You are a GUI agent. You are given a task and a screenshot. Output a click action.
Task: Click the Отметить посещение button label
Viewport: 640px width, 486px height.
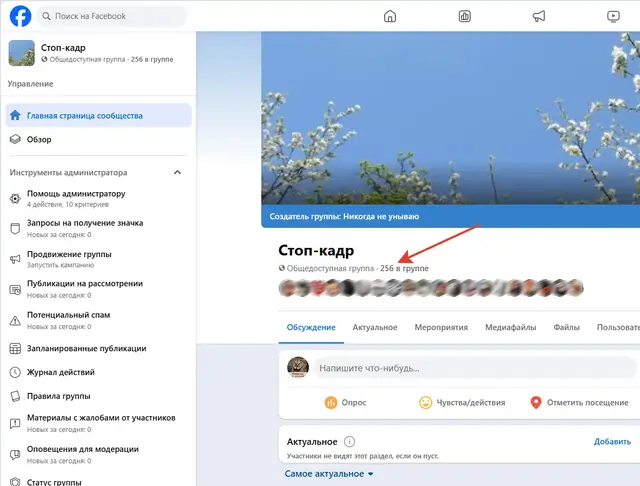tap(587, 402)
